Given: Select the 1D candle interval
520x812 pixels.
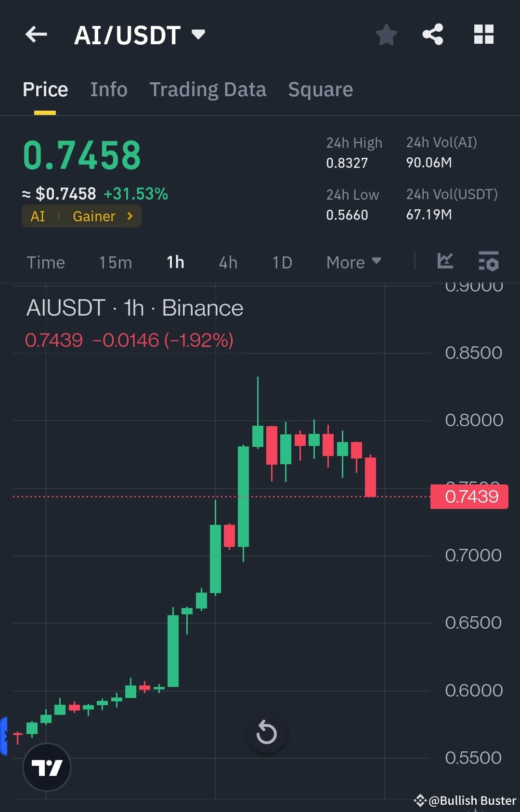Looking at the screenshot, I should coord(282,262).
